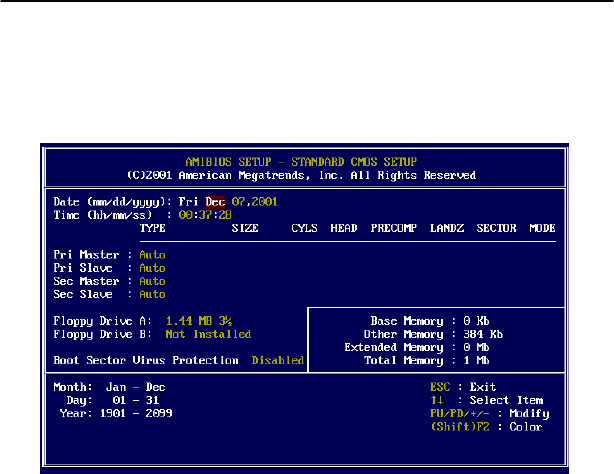Click the PU/PD/+/- : Modify hint
The image size is (614, 474).
487,413
